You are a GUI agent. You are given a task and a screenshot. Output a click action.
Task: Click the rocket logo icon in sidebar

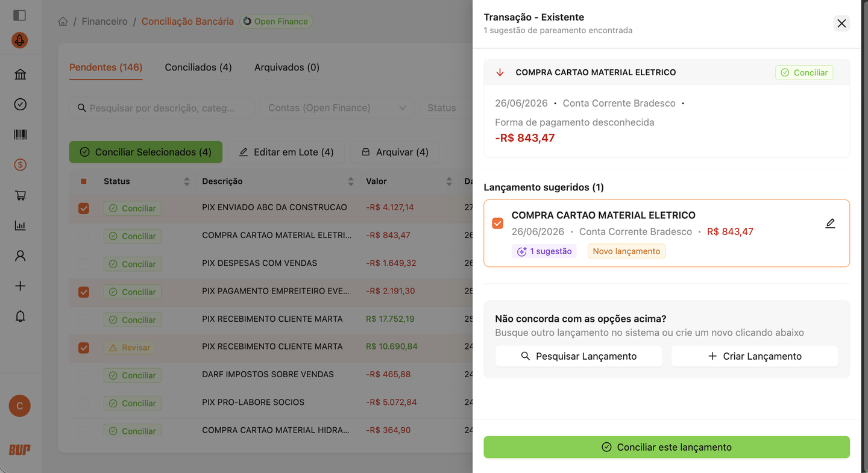pos(20,40)
